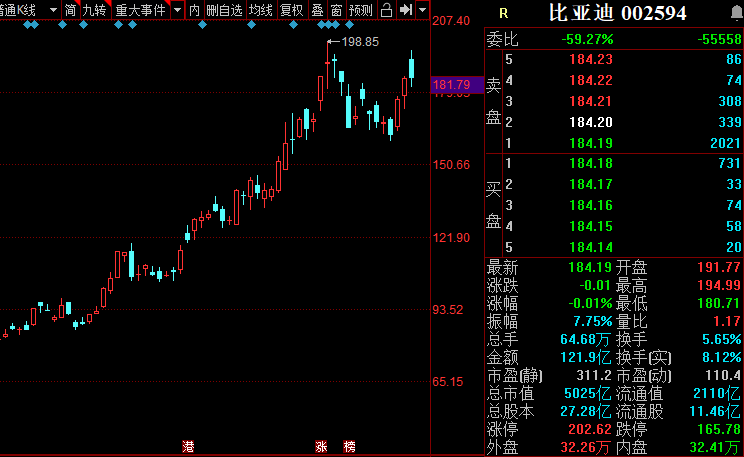Click the 开盘 open price 191.77
The image size is (744, 457).
[x=719, y=267]
